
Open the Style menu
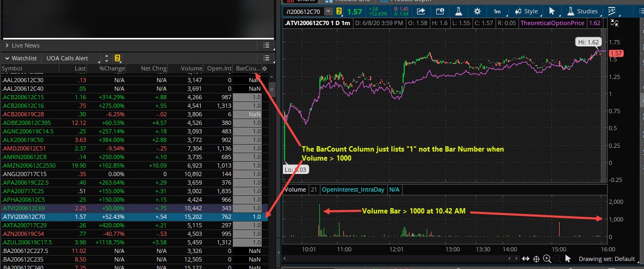[x=527, y=11]
